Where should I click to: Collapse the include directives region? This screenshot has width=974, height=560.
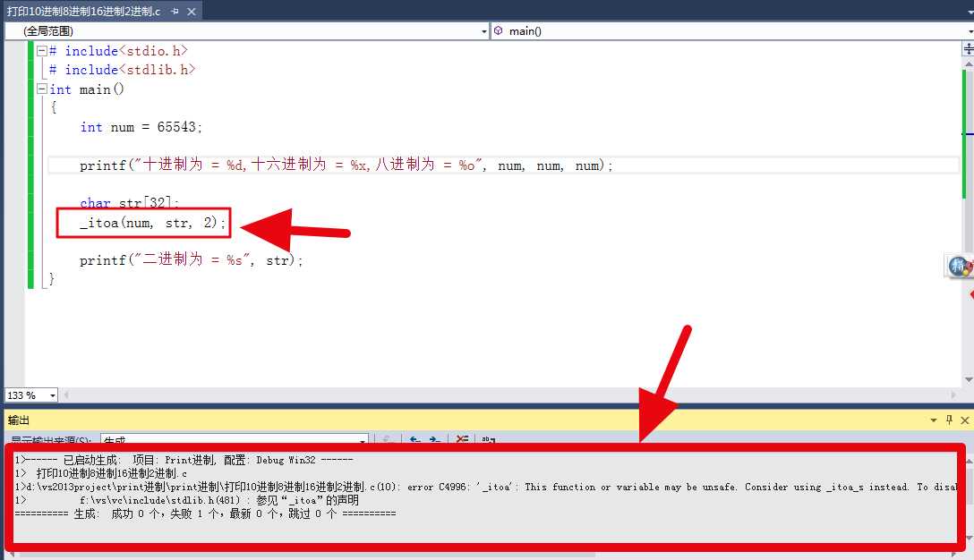point(41,51)
